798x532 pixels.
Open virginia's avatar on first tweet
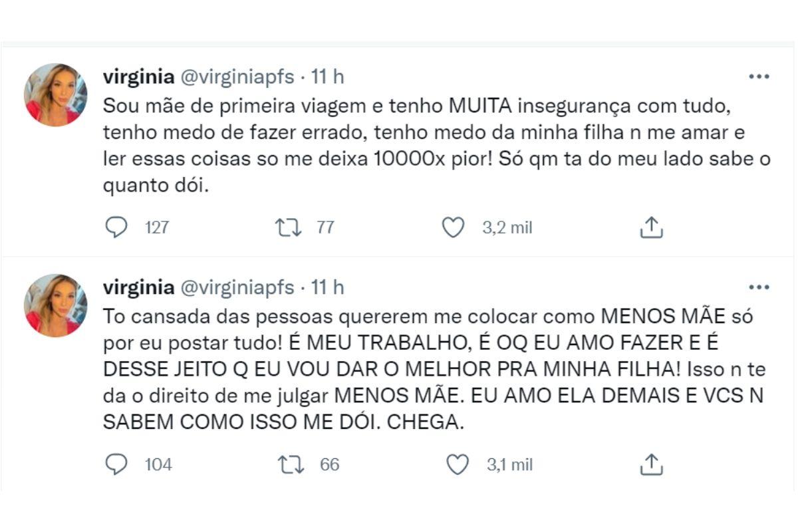pyautogui.click(x=56, y=94)
